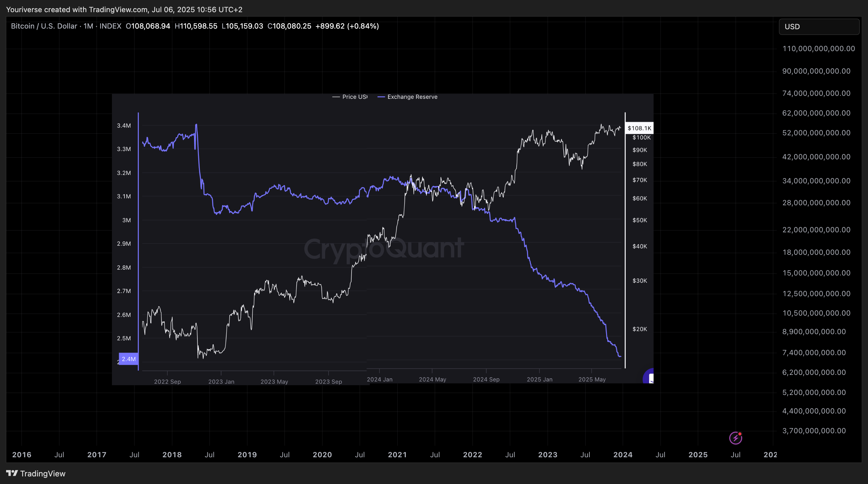This screenshot has height=484, width=868.
Task: Click the $20K inner price axis label
Action: click(640, 329)
